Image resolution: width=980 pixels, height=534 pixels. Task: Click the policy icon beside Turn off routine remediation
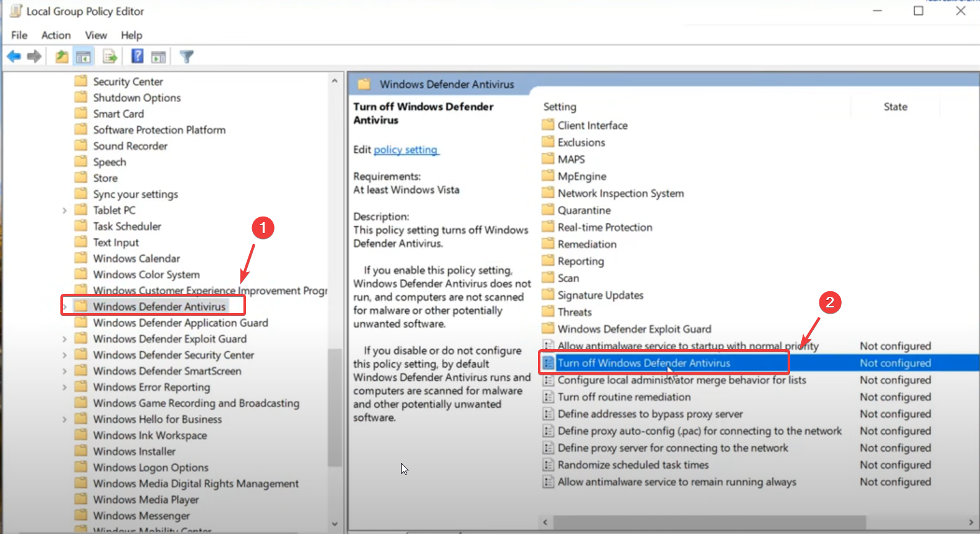click(x=548, y=396)
